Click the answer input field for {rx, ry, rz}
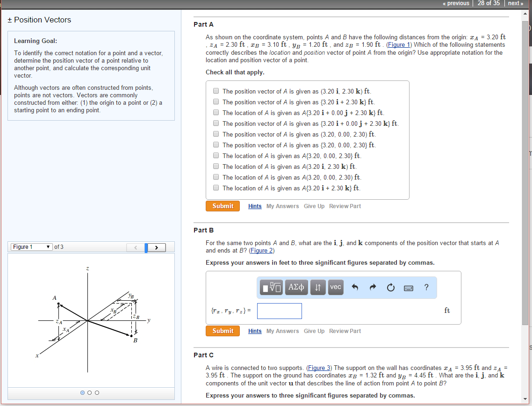Image resolution: width=532 pixels, height=406 pixels. click(x=279, y=311)
